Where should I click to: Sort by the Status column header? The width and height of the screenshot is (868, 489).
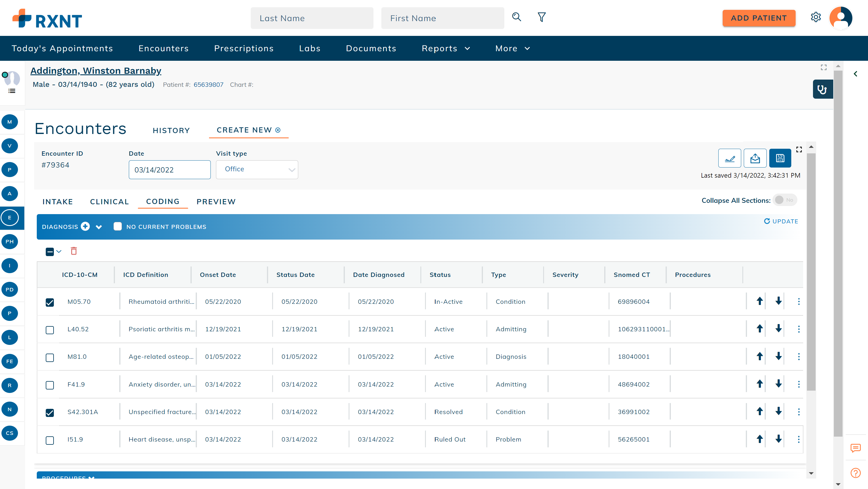440,275
